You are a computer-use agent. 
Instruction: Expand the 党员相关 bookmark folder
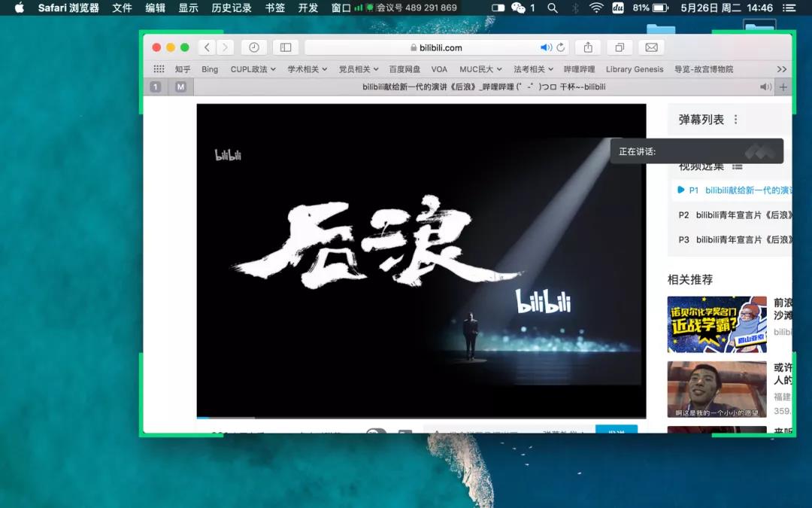pyautogui.click(x=359, y=69)
